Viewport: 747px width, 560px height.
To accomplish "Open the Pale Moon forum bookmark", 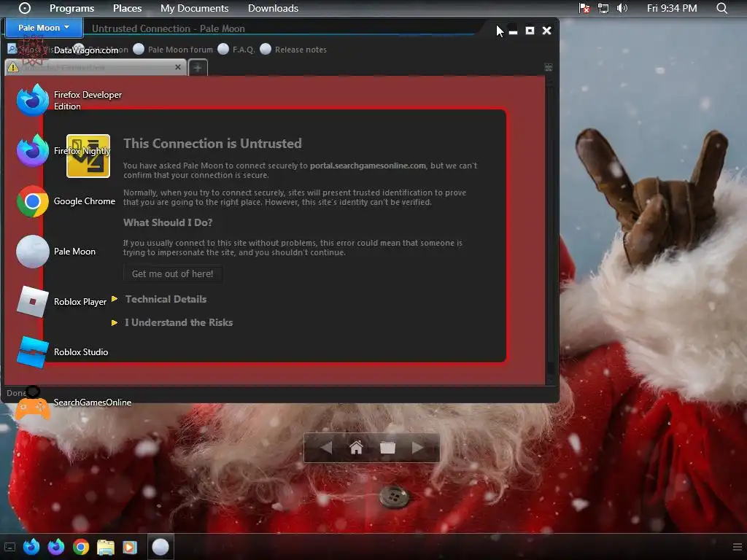I will click(173, 50).
